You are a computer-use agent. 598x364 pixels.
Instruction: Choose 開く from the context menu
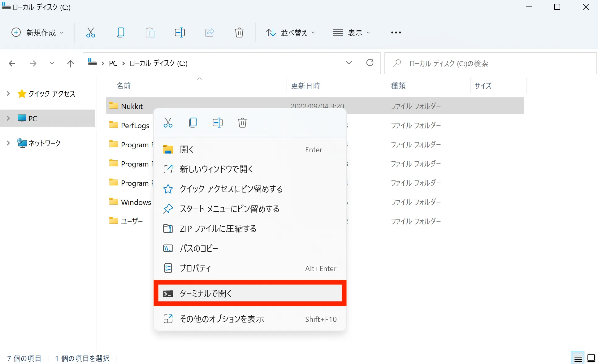tap(250, 149)
